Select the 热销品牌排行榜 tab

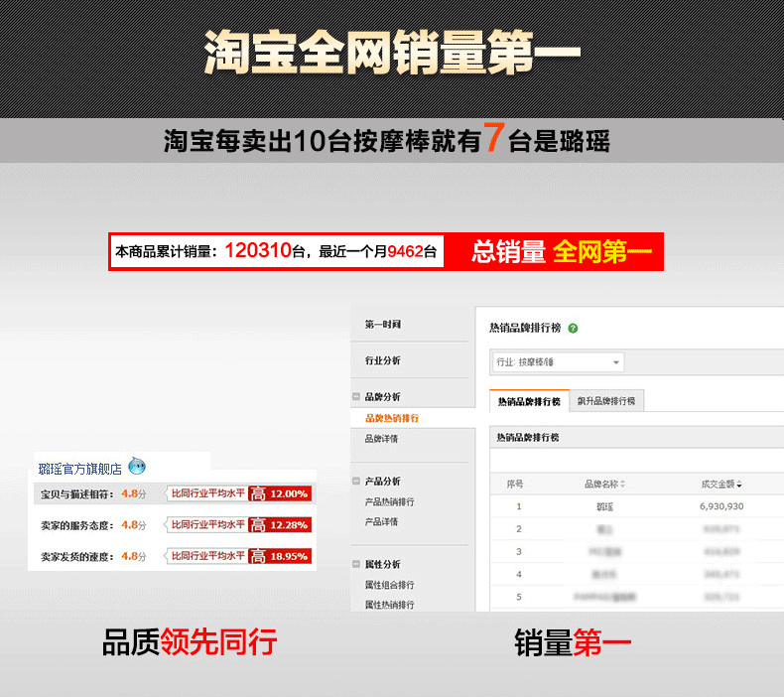(x=529, y=401)
